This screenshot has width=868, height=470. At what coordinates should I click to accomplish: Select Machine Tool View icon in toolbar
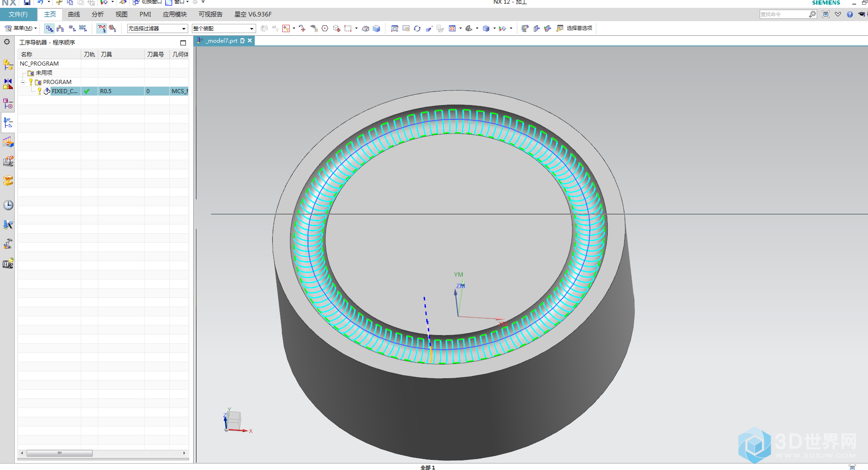tap(61, 28)
